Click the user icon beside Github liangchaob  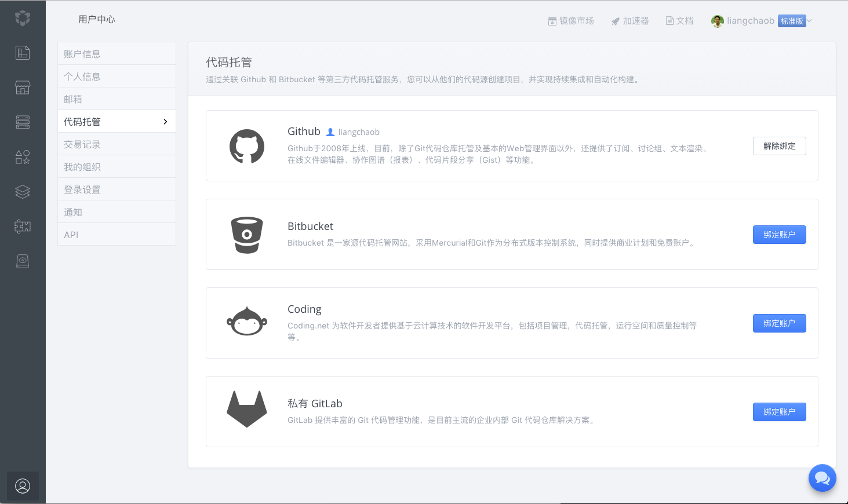330,132
